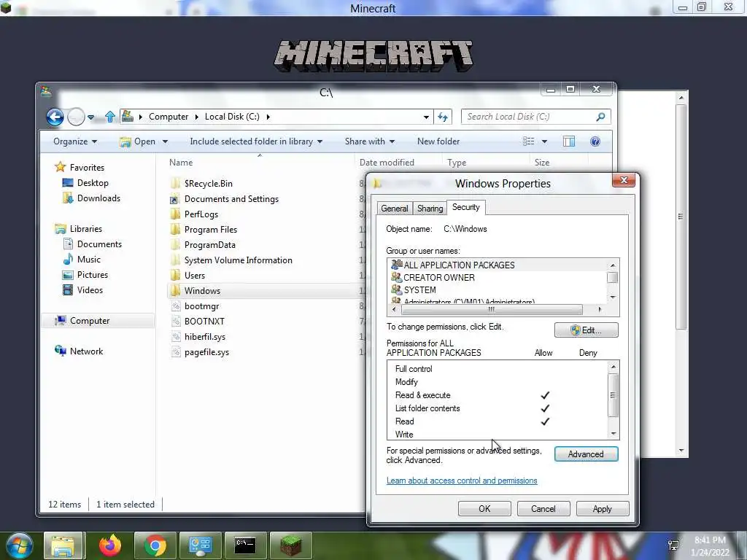This screenshot has height=560, width=747.
Task: Open Command Prompt from the taskbar
Action: click(245, 545)
